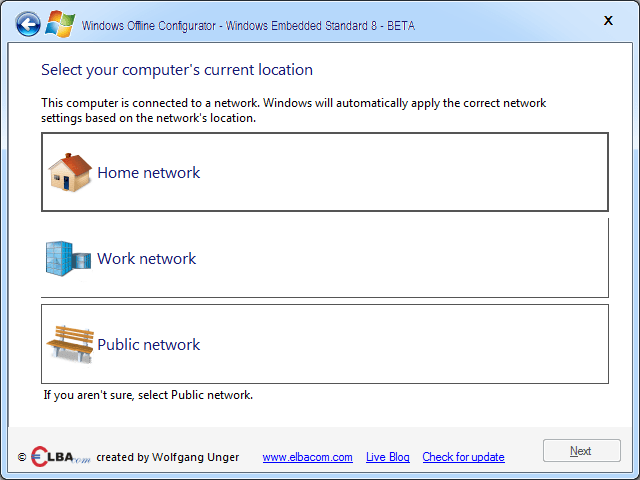Choose the Public network text label
640x480 pixels.
[x=149, y=345]
